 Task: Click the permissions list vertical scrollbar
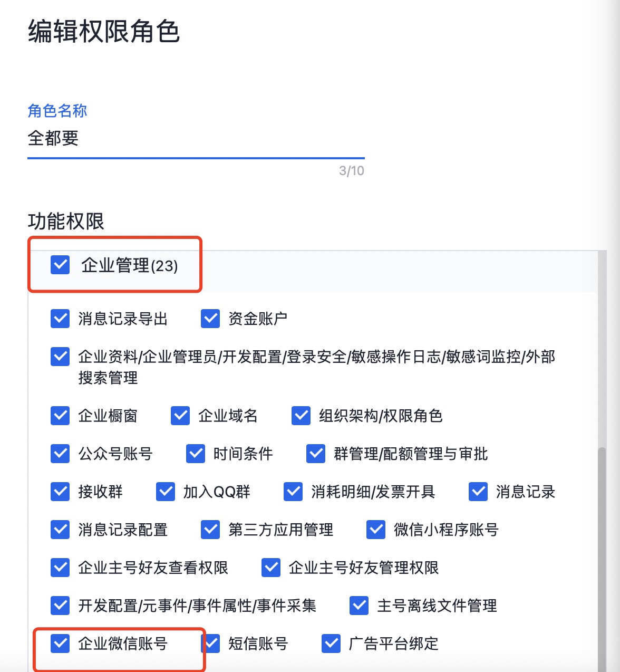[x=602, y=559]
